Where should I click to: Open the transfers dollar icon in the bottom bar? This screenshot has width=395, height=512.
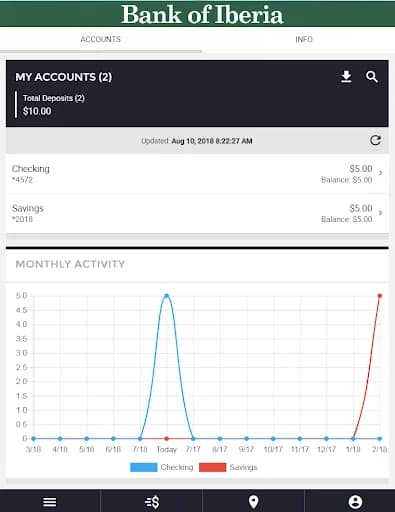point(152,502)
